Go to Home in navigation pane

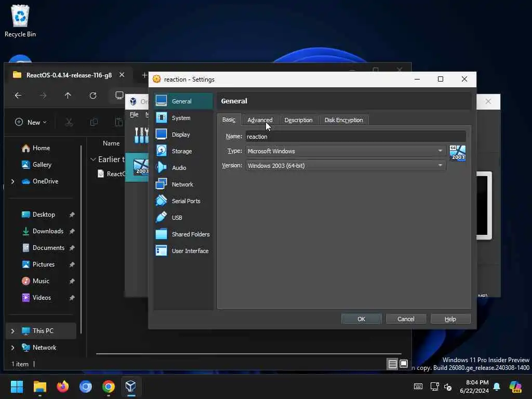(x=42, y=148)
